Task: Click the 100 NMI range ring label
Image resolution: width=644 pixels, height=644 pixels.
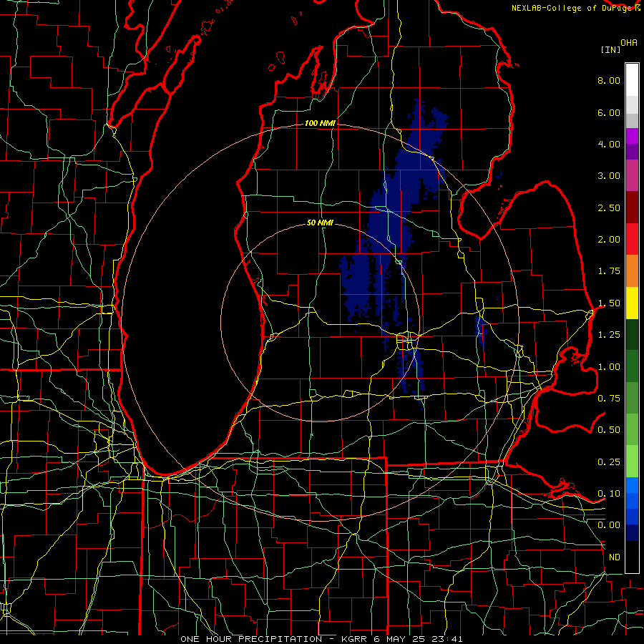Action: 320,123
